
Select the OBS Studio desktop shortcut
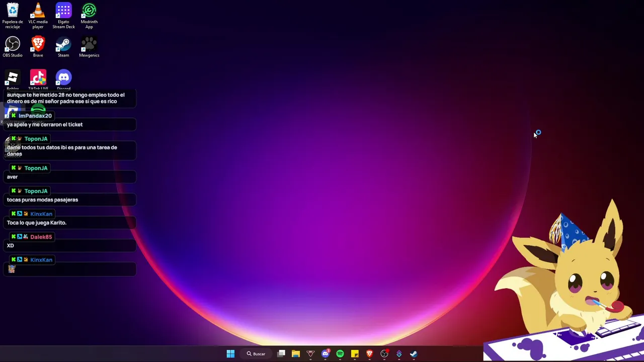pyautogui.click(x=13, y=47)
